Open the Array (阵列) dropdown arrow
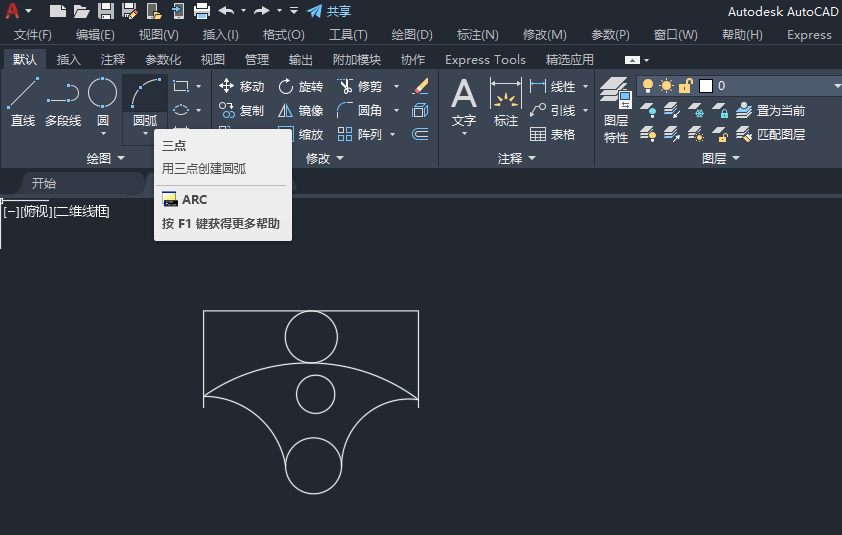 [393, 134]
